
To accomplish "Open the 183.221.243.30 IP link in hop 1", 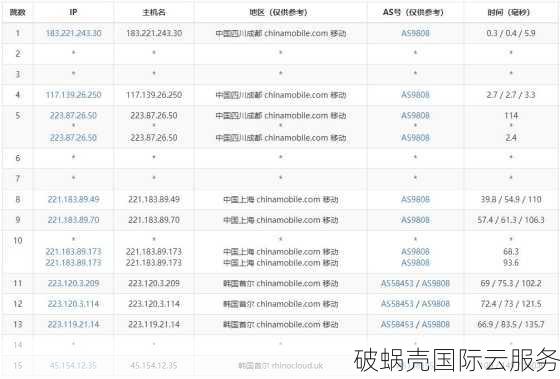I will (x=74, y=33).
